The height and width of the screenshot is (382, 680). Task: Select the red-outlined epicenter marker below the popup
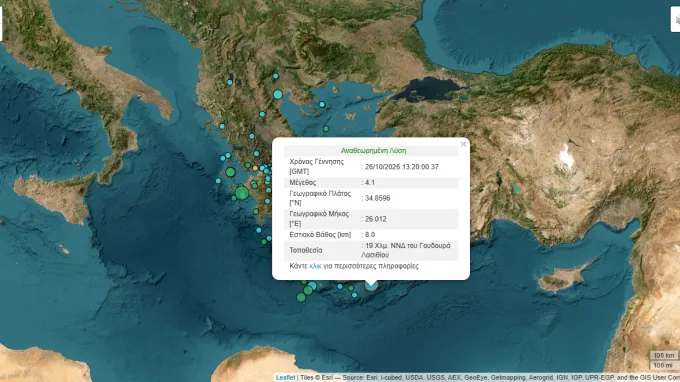pyautogui.click(x=371, y=285)
